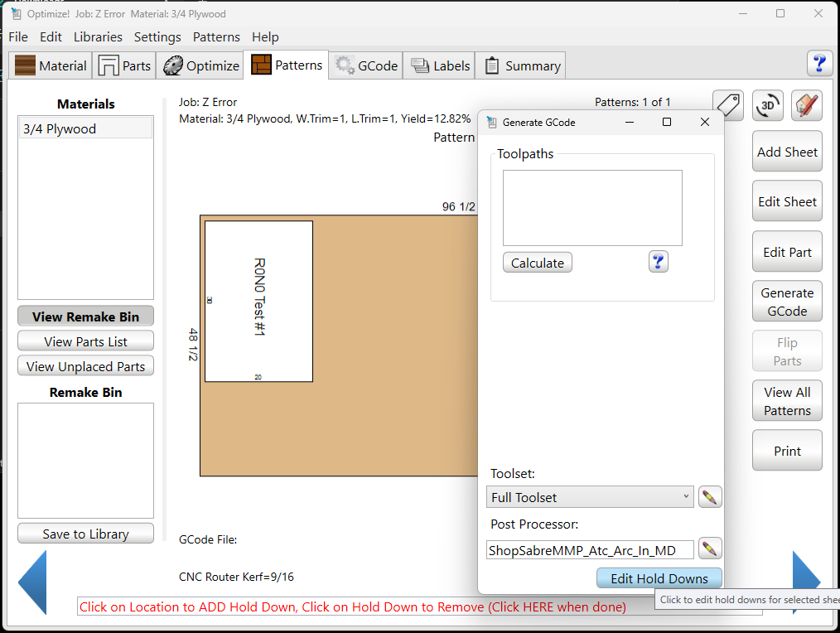Image resolution: width=840 pixels, height=633 pixels.
Task: Click the Post Processor name field
Action: coord(590,550)
